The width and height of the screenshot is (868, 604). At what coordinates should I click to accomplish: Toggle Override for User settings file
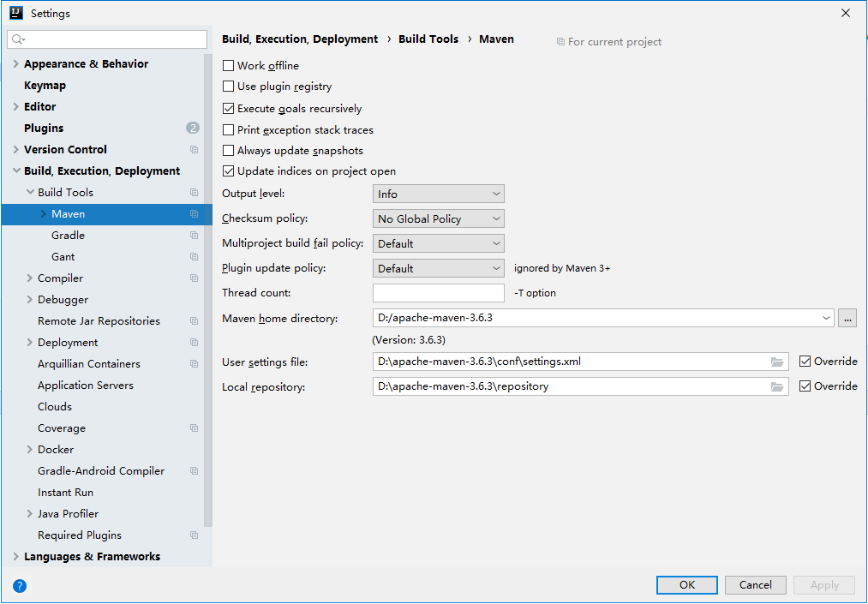coord(805,362)
